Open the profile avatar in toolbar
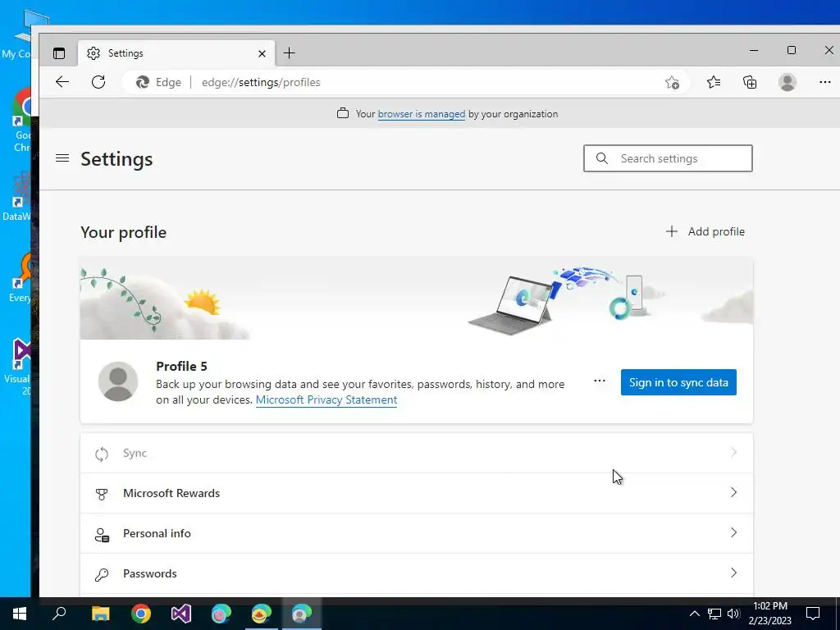The height and width of the screenshot is (630, 840). tap(787, 82)
